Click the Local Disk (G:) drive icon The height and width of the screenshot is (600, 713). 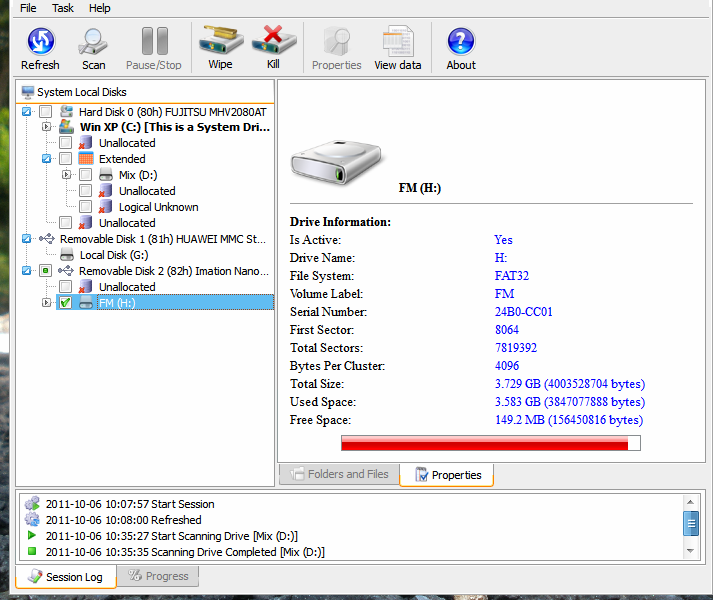67,255
